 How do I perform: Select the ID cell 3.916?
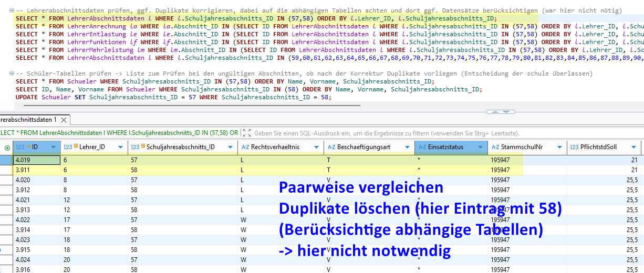[x=37, y=269]
